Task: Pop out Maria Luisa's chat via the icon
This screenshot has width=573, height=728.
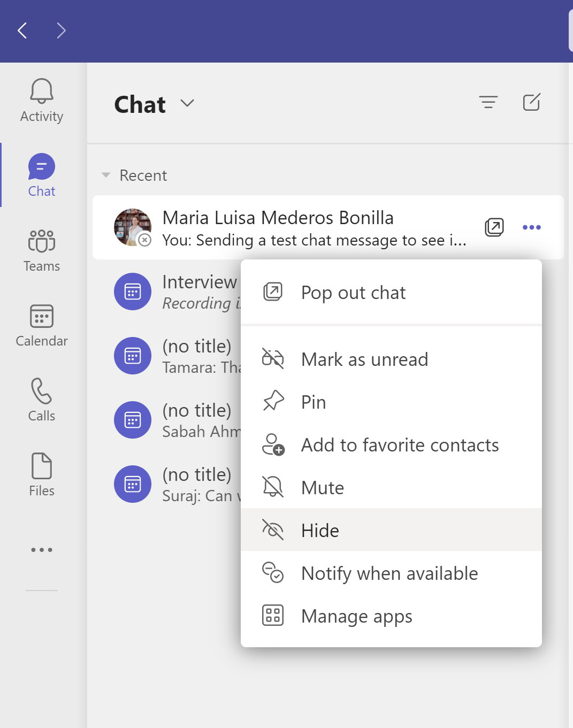Action: coord(494,227)
